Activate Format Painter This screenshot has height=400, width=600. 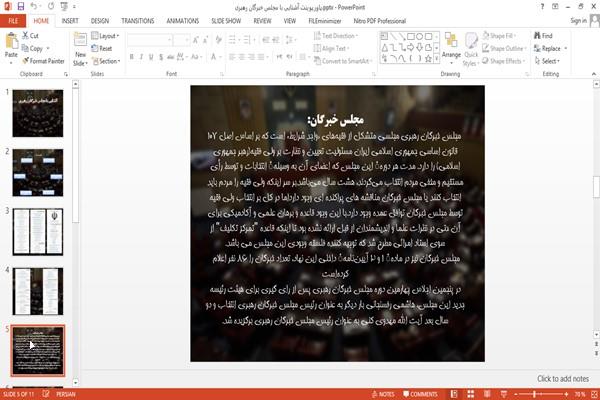pyautogui.click(x=43, y=61)
